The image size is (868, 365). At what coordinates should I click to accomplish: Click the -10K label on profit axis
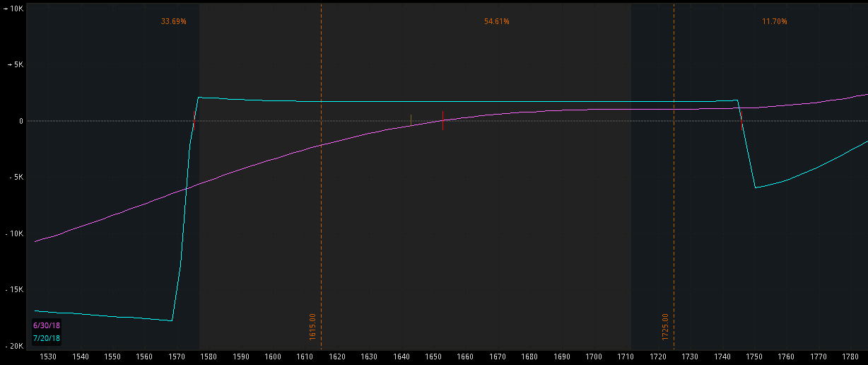coord(15,233)
